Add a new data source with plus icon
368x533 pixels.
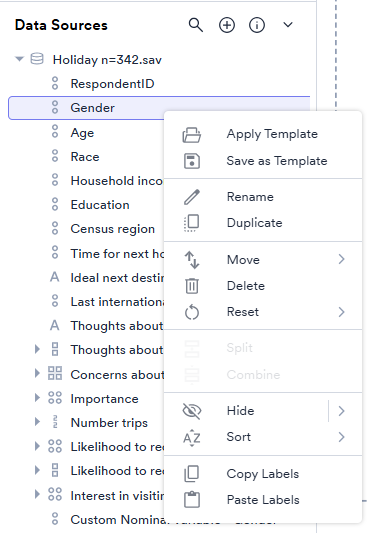[227, 25]
